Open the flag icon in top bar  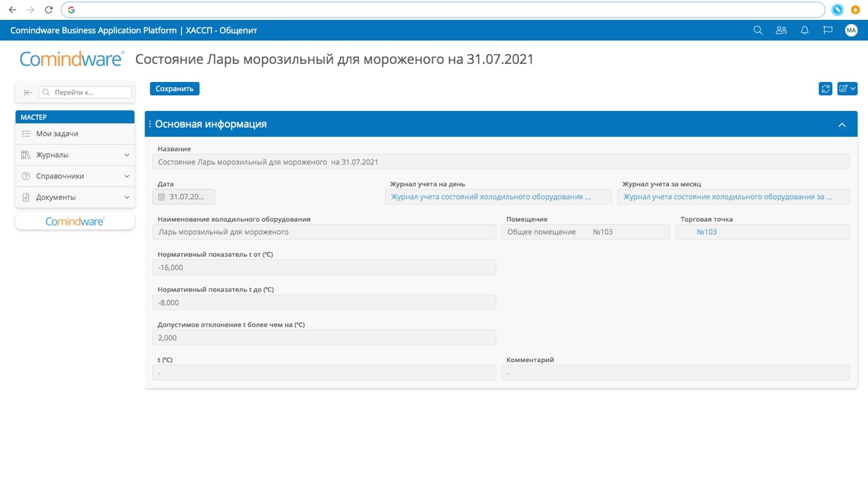tap(828, 30)
